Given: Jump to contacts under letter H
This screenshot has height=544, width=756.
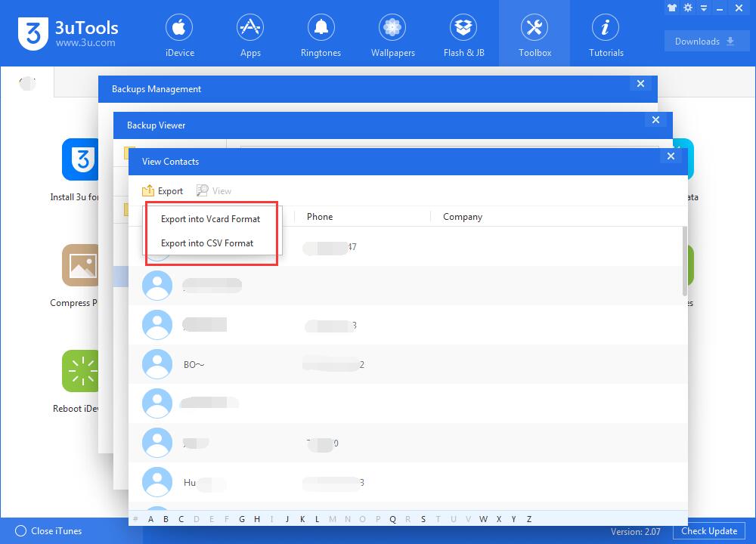Looking at the screenshot, I should coord(257,519).
